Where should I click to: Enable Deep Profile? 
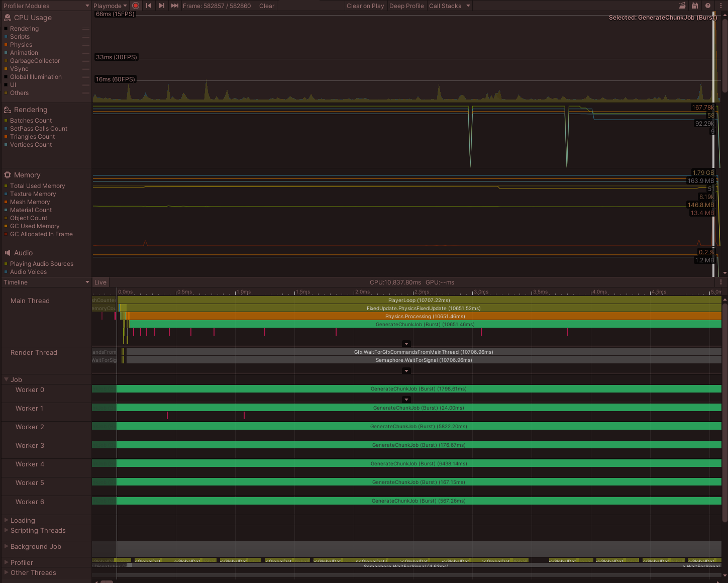pos(406,6)
